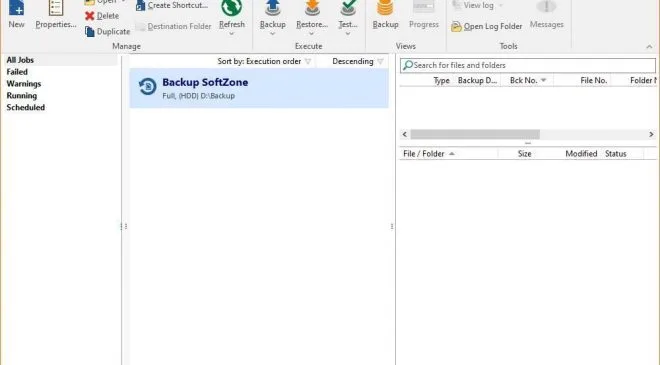Select the Backup SoftZone job
Image resolution: width=660 pixels, height=365 pixels.
point(259,89)
